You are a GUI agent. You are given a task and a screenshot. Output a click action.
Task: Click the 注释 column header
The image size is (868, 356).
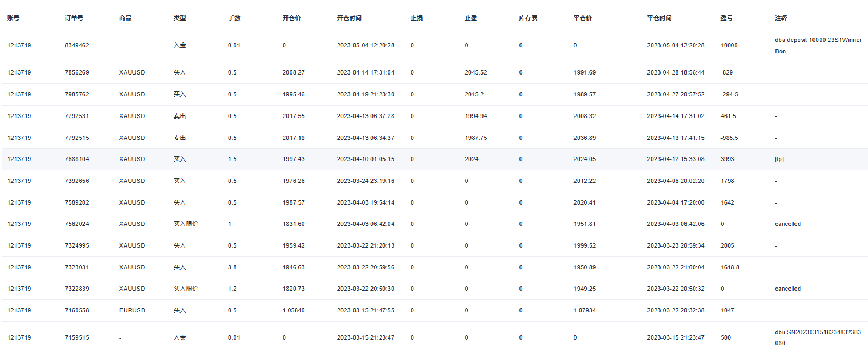781,18
